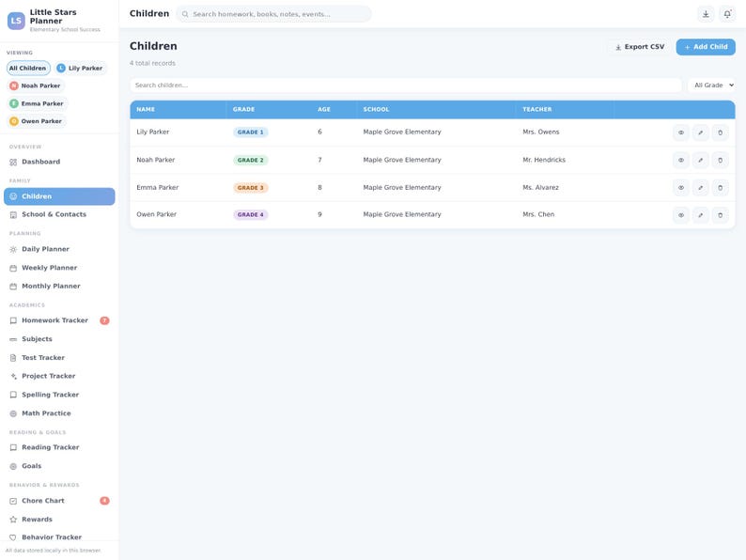Click the Dashboard grid icon in sidebar
This screenshot has height=560, width=746.
[13, 163]
